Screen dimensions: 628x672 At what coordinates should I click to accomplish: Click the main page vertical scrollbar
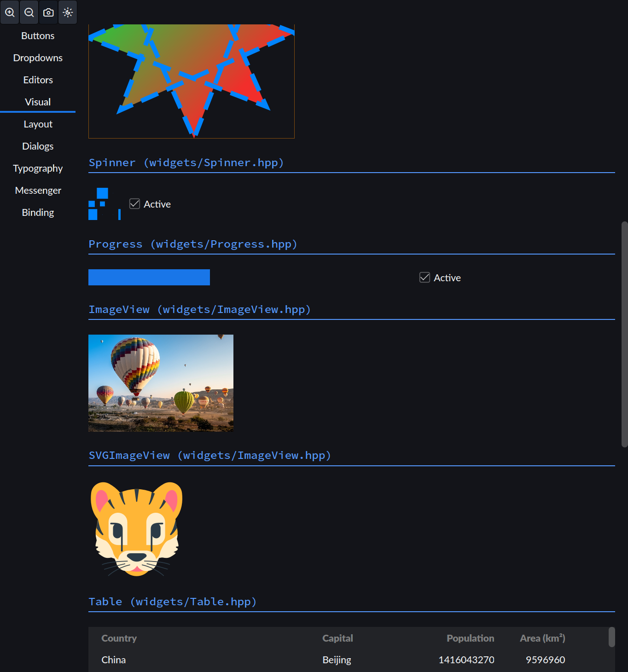click(x=624, y=335)
